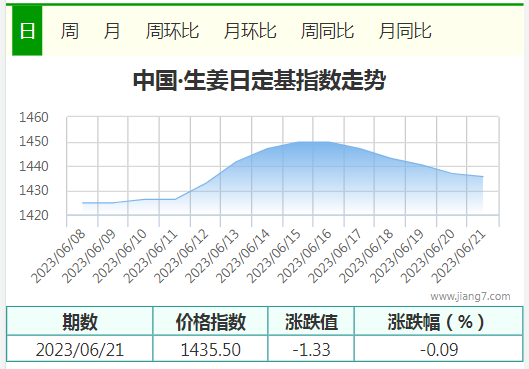Select the 日 daily tab
529x369 pixels.
point(27,31)
